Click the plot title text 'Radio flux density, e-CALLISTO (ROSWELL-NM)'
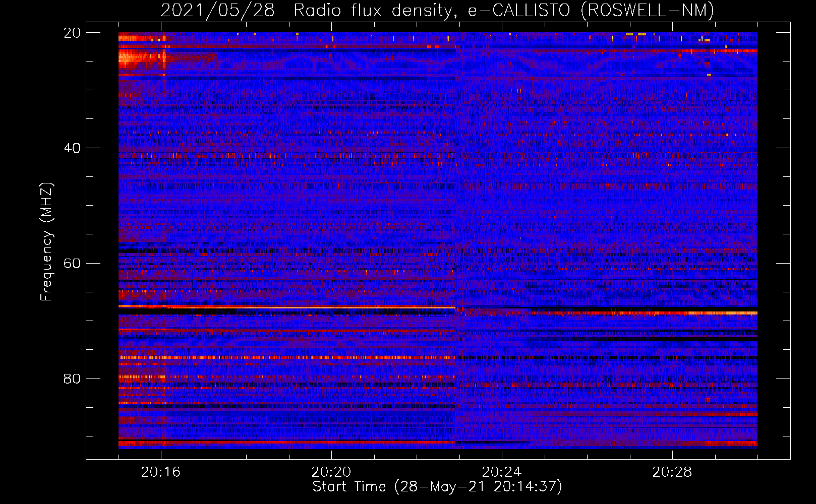This screenshot has height=504, width=816. (x=504, y=11)
